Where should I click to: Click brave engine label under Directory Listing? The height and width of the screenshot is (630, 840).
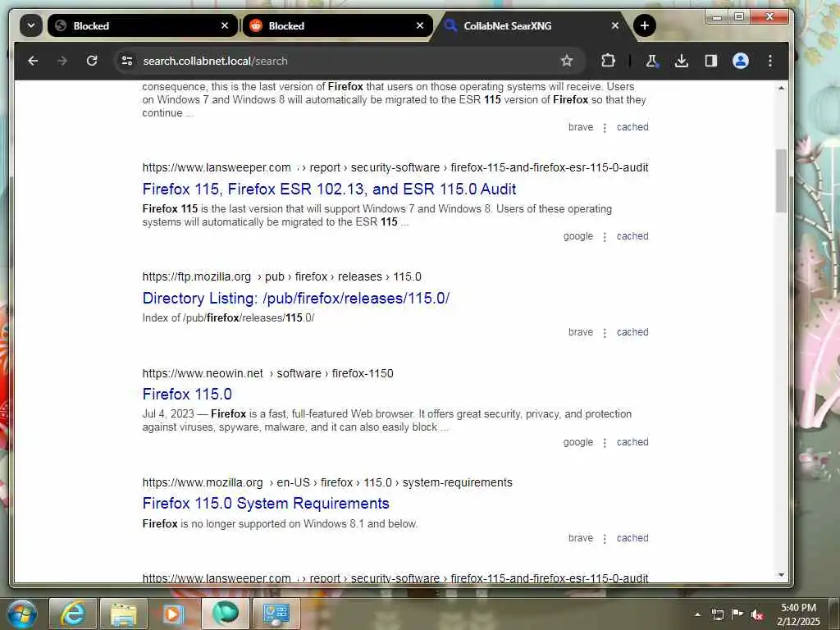[x=581, y=332]
